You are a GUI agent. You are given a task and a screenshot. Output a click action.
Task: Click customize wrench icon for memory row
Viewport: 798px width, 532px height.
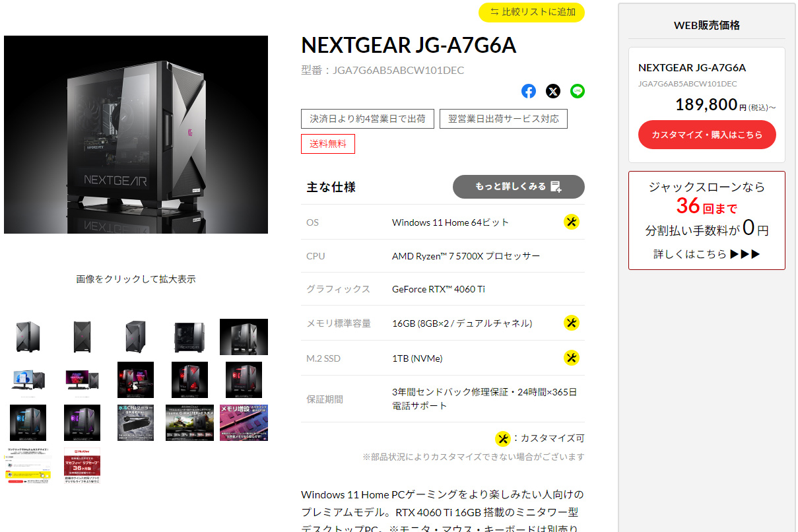click(x=572, y=323)
